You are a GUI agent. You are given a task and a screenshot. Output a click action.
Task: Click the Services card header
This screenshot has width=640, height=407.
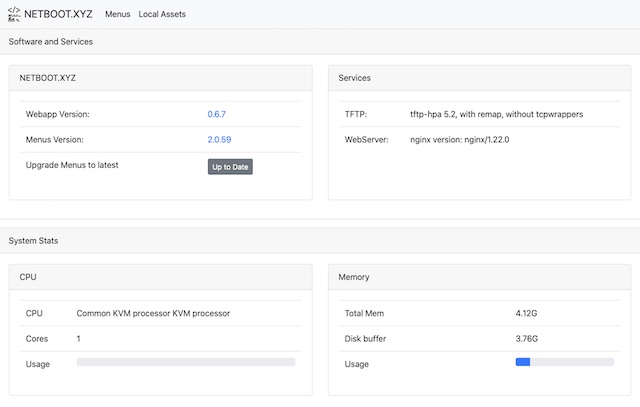[x=355, y=77]
